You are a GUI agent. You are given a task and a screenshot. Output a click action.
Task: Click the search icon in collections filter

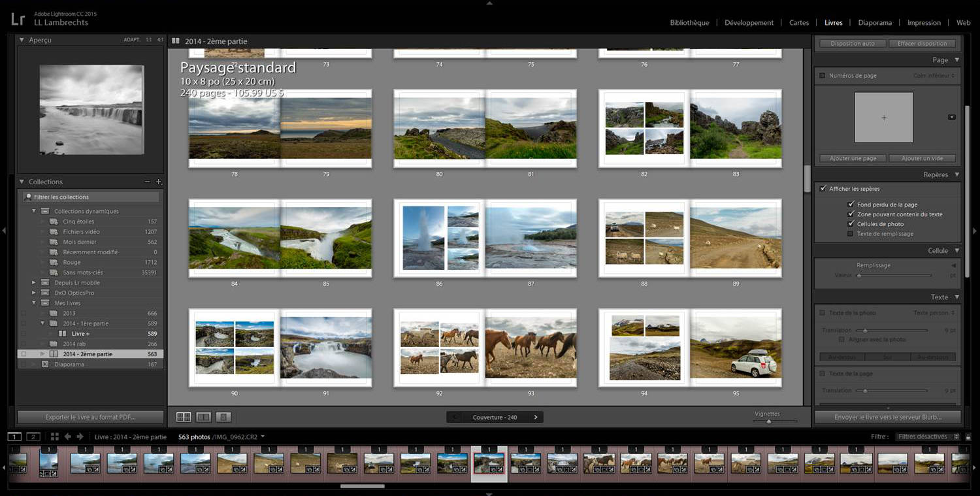[x=28, y=197]
